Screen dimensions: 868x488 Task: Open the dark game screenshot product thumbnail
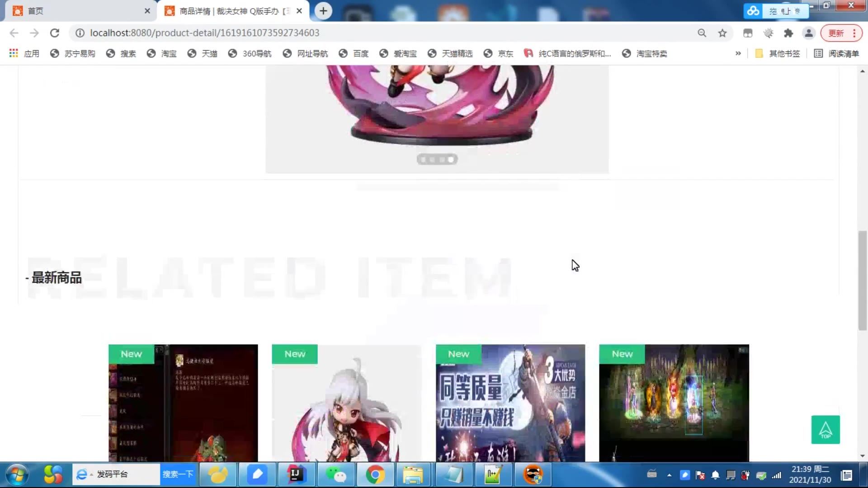(183, 403)
